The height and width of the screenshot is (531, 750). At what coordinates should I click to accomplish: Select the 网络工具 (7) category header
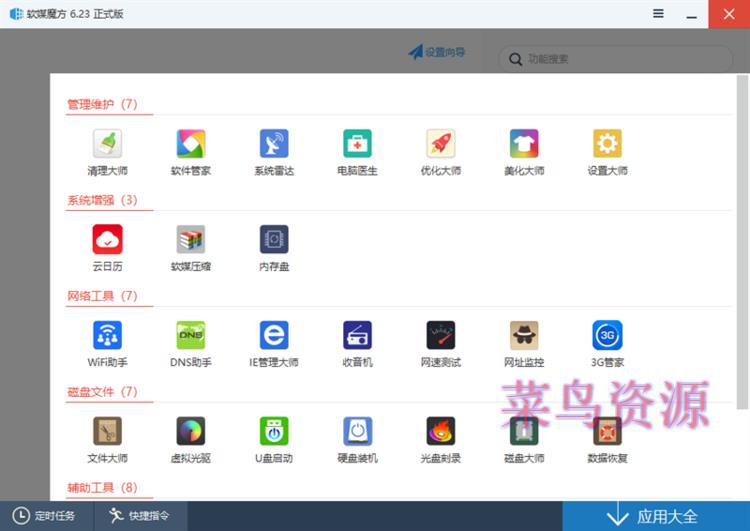[102, 296]
